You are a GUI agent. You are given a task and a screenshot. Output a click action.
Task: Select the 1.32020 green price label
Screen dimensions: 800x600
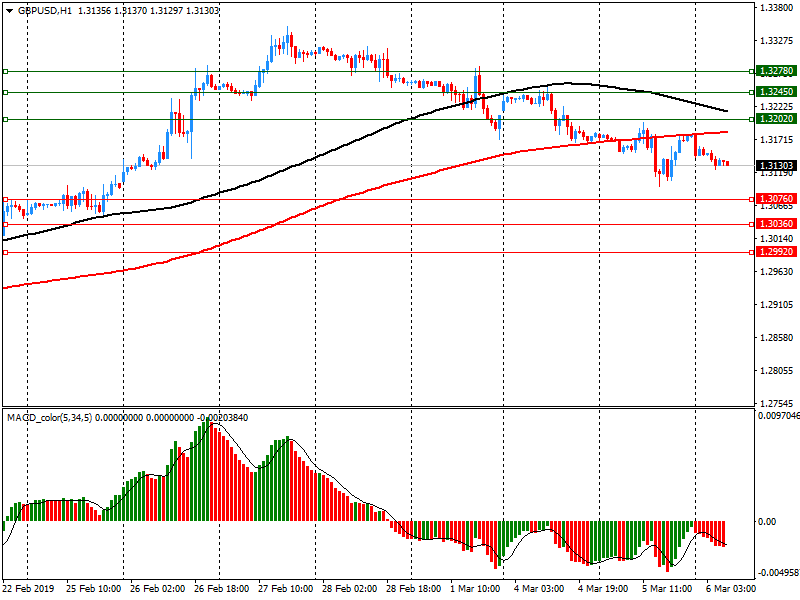[x=776, y=119]
